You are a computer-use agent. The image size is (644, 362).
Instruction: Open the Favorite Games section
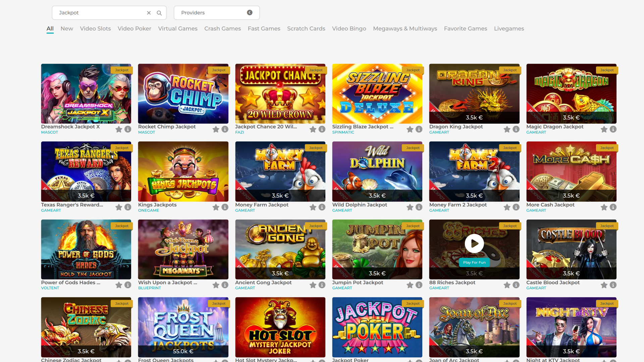pyautogui.click(x=465, y=28)
